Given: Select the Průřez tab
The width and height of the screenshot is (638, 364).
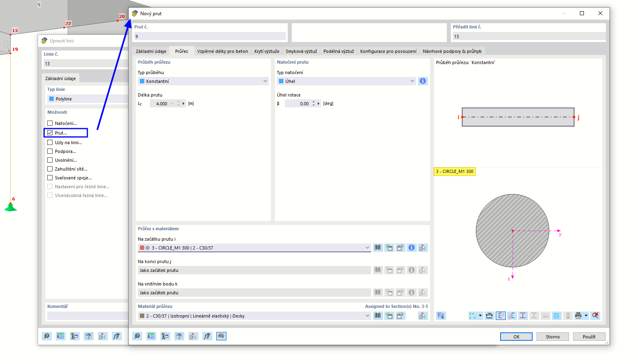Looking at the screenshot, I should (182, 51).
